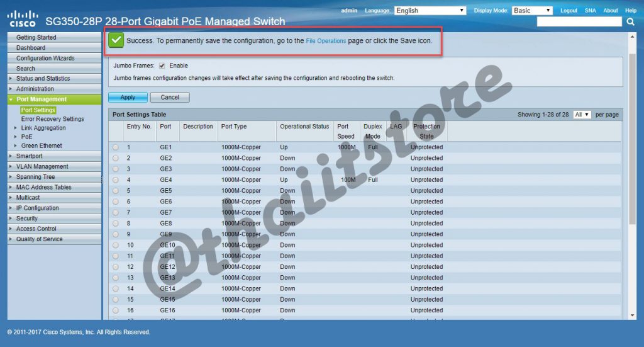This screenshot has height=347, width=644.
Task: Click the GE4 port cell
Action: point(166,179)
